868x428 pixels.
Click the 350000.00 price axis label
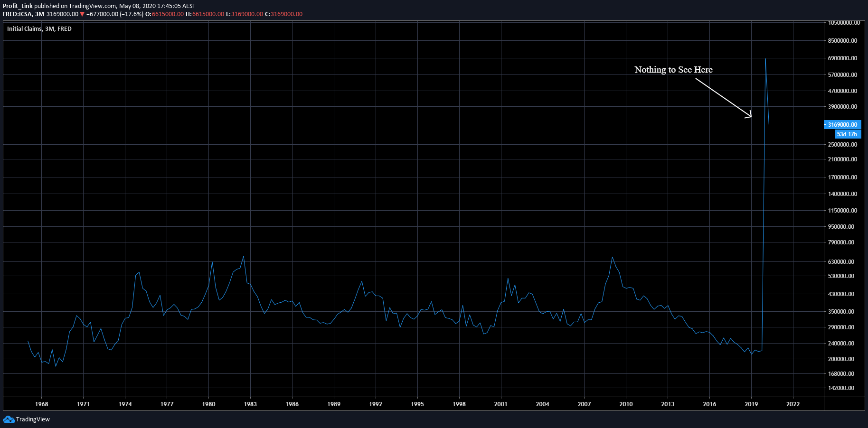(841, 311)
